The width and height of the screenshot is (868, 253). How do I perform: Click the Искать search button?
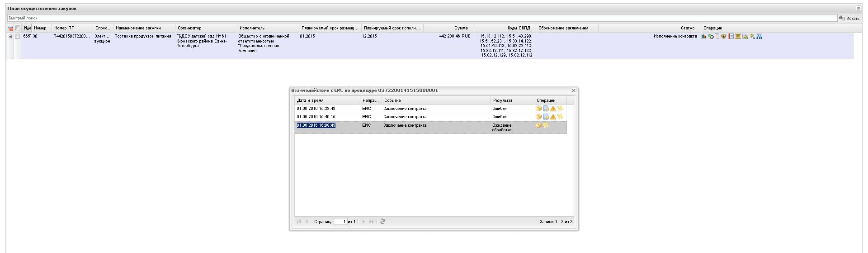(x=850, y=18)
